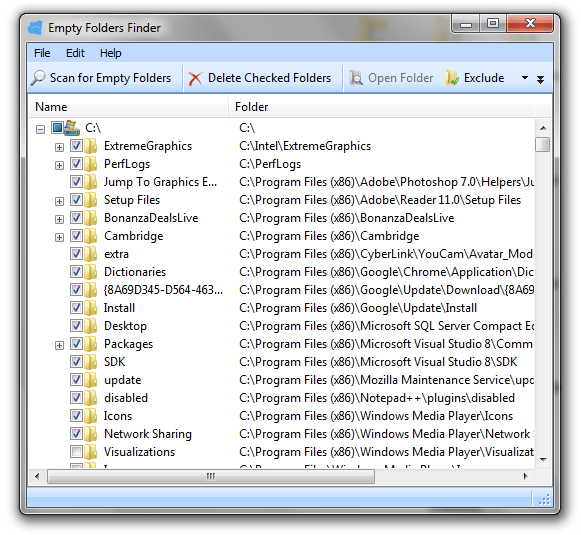Show the toolbar overflow options chevron
581x535 pixels.
coord(541,79)
